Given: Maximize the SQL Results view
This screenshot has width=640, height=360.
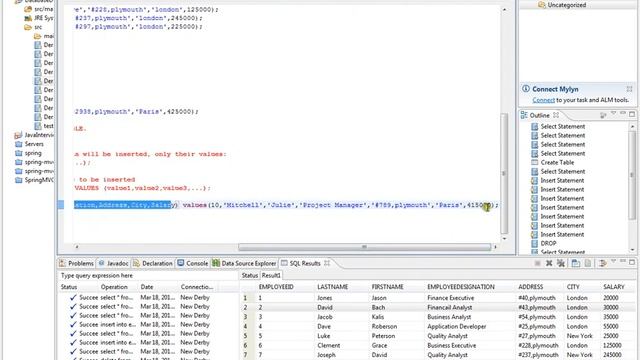Looking at the screenshot, I should click(632, 262).
